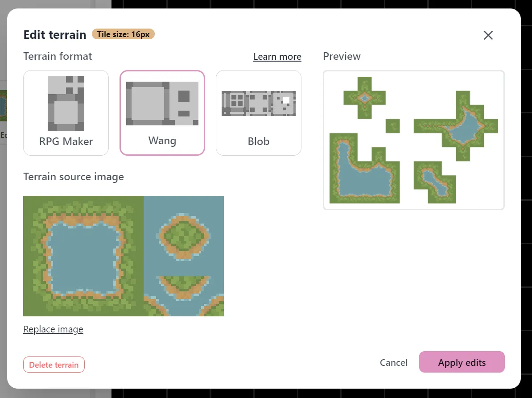Open the Learn more link
Image resolution: width=532 pixels, height=398 pixels.
point(277,56)
